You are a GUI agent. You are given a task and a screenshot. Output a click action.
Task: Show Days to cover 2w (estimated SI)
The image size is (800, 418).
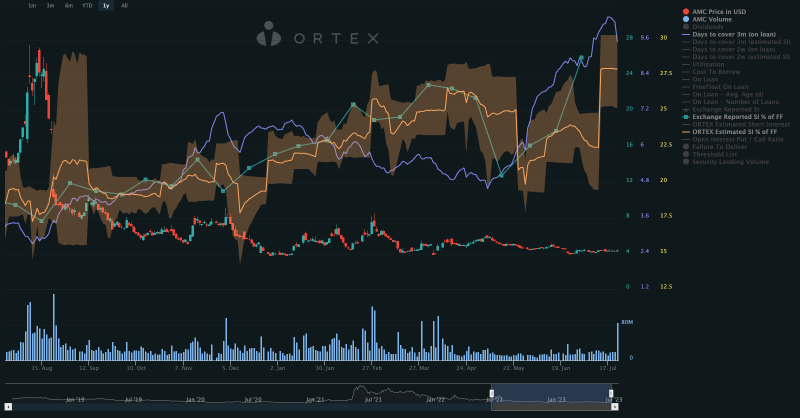(x=736, y=57)
